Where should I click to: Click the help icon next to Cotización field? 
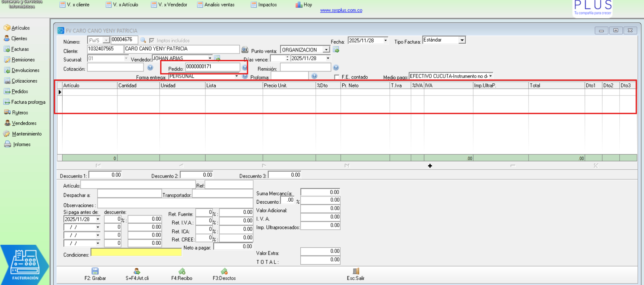150,68
